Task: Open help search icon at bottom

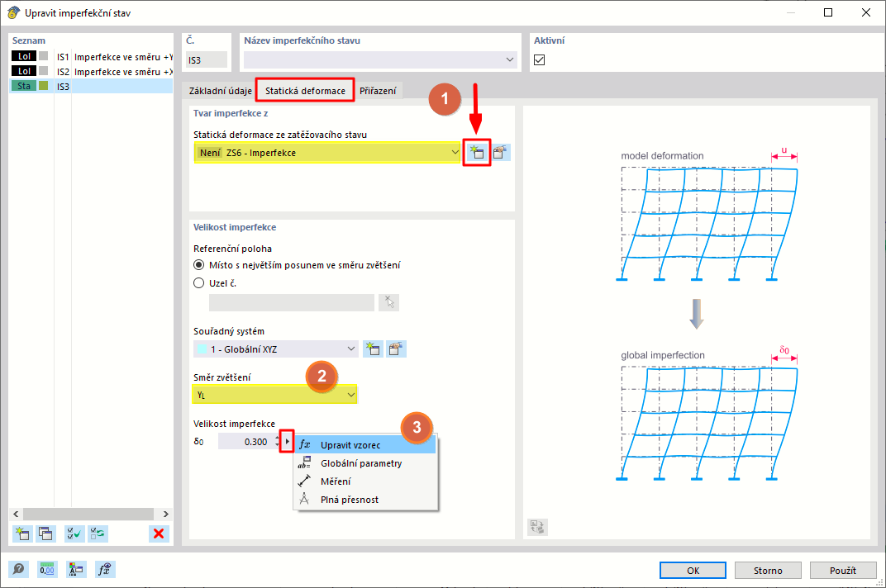Action: pos(19,569)
